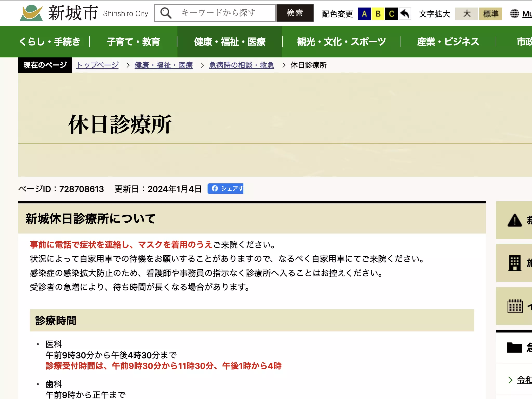The height and width of the screenshot is (399, 532).
Task: Open 急病時の相談・救急 breadcrumb link
Action: pyautogui.click(x=242, y=65)
